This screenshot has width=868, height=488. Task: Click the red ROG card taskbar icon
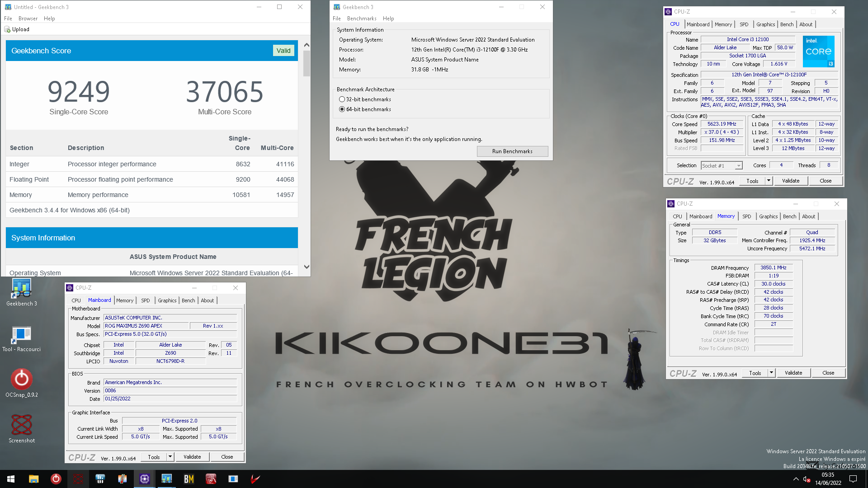pyautogui.click(x=211, y=479)
